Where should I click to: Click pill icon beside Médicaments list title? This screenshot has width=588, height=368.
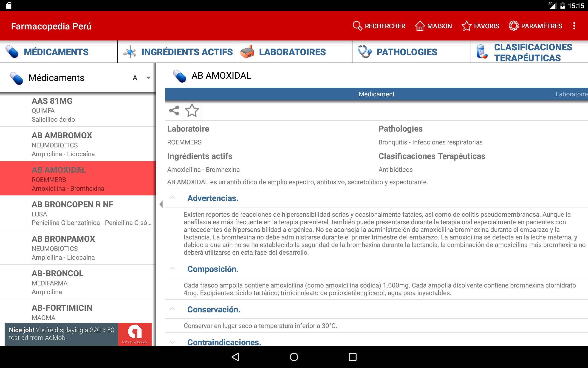[17, 78]
